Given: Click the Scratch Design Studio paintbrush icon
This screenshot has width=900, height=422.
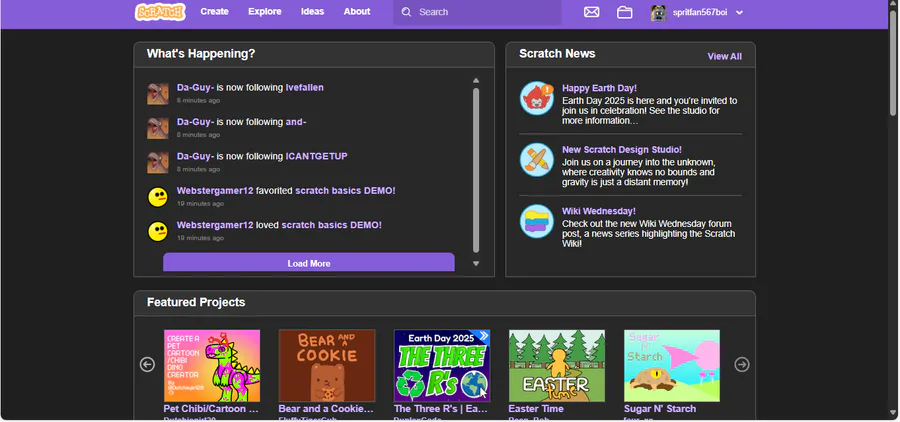Looking at the screenshot, I should click(x=537, y=160).
